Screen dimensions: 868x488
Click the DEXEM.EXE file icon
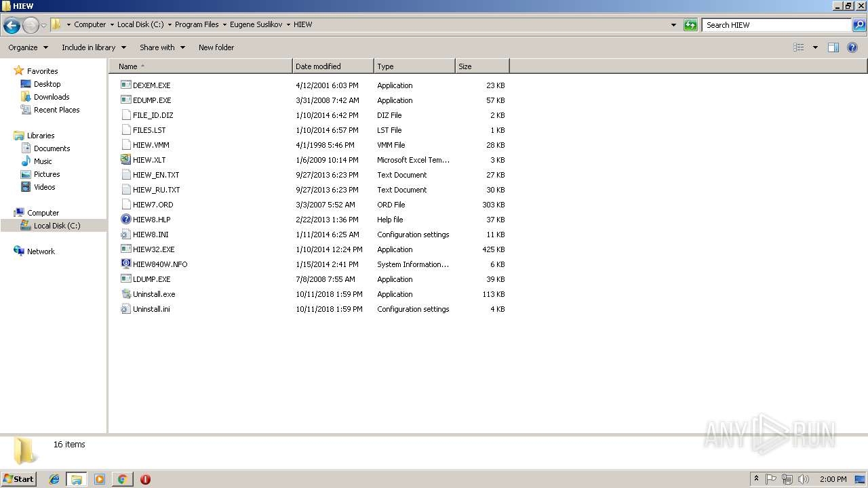pos(125,85)
